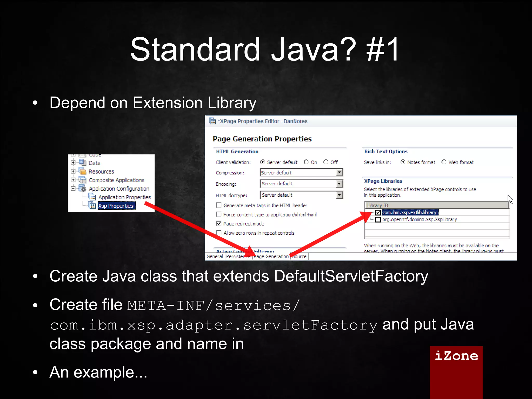The image size is (532, 399).
Task: Click the Application Configuration gear icon
Action: pos(82,188)
